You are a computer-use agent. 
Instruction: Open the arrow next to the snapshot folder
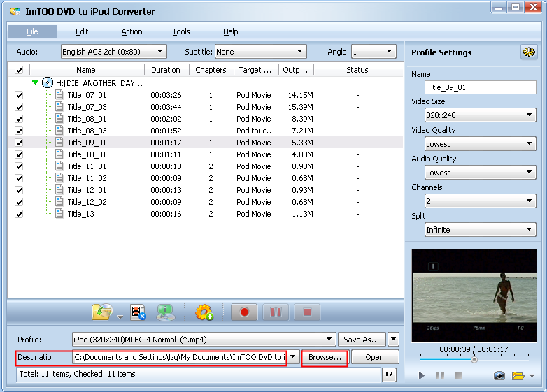click(x=532, y=376)
